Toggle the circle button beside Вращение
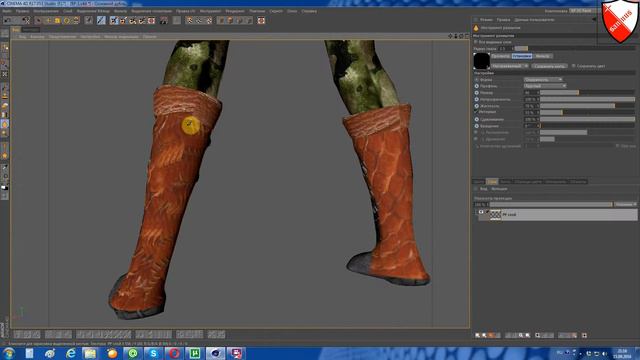 [476, 126]
